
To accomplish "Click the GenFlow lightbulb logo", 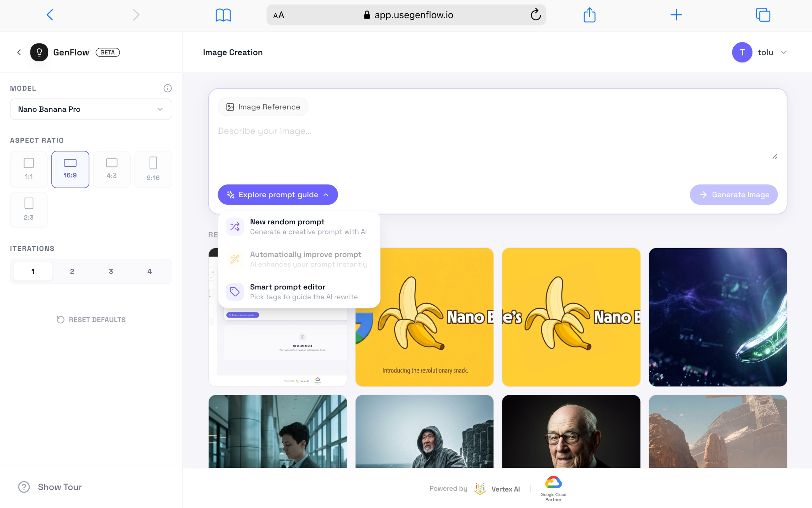I will point(39,52).
